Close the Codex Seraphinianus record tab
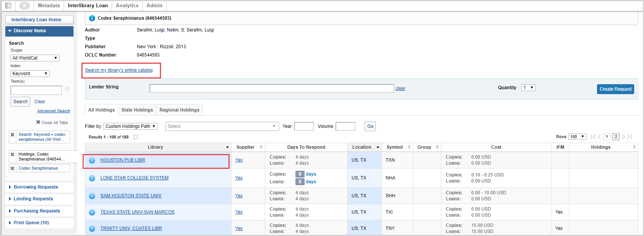The image size is (644, 236). 13,168
